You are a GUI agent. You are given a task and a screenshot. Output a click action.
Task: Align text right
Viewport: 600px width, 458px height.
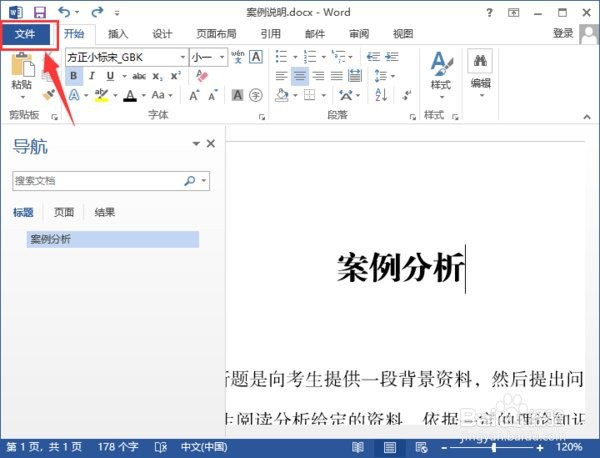click(x=318, y=76)
